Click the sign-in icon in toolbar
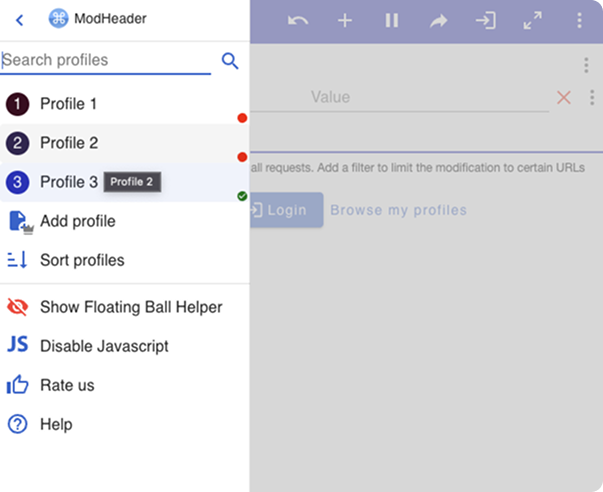The image size is (603, 492). (x=486, y=20)
